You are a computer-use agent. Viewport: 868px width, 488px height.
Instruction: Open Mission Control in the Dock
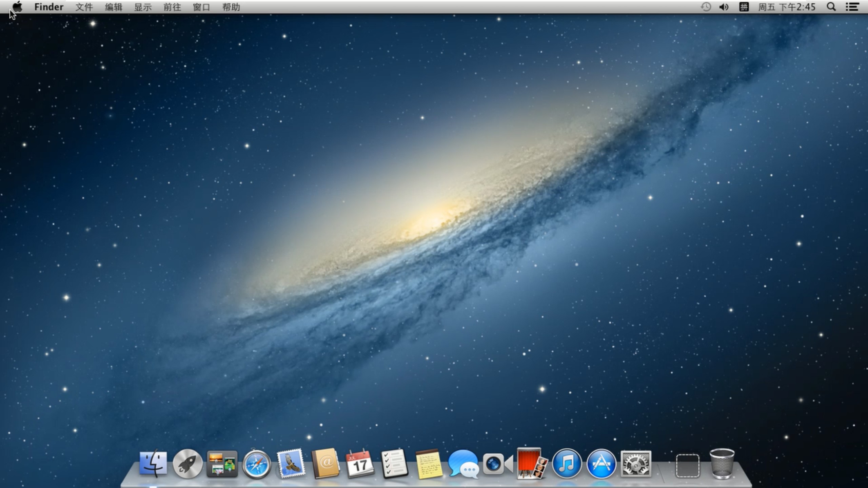click(x=222, y=464)
